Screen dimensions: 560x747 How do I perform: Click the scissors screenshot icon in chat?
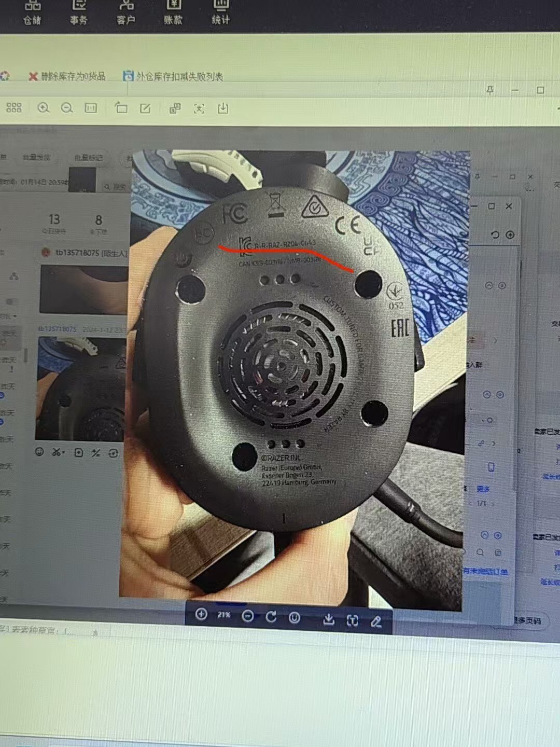tap(58, 452)
